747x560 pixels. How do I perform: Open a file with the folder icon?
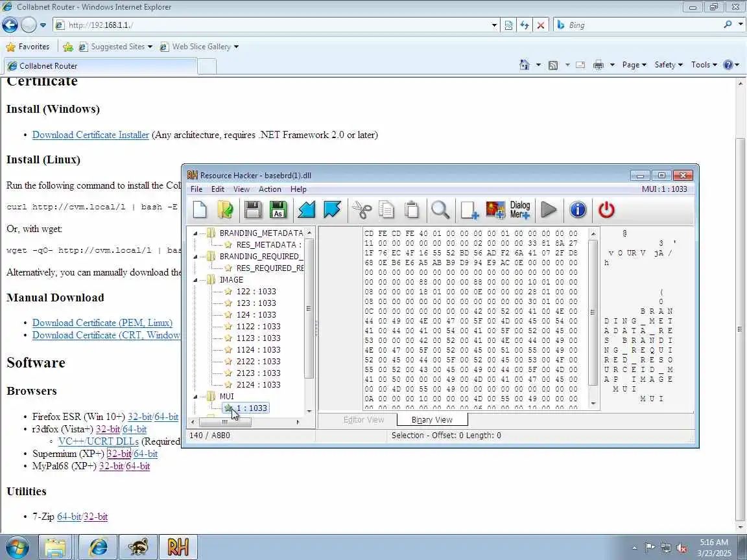point(226,209)
